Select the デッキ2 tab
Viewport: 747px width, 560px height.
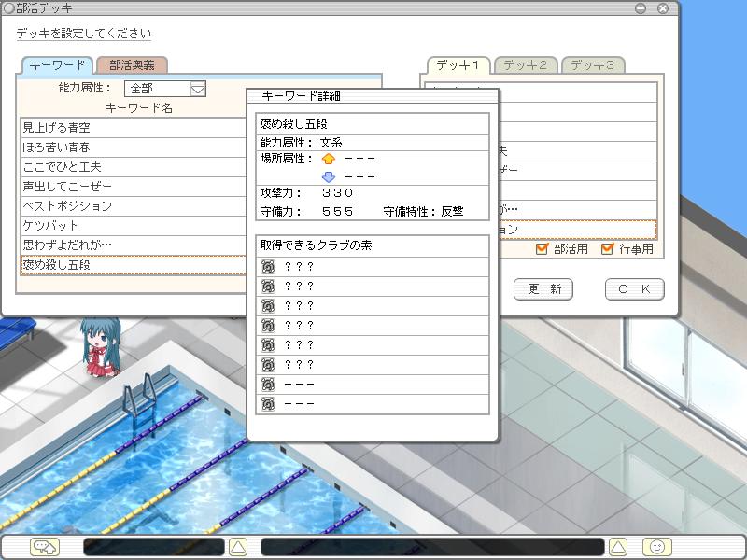(x=526, y=65)
